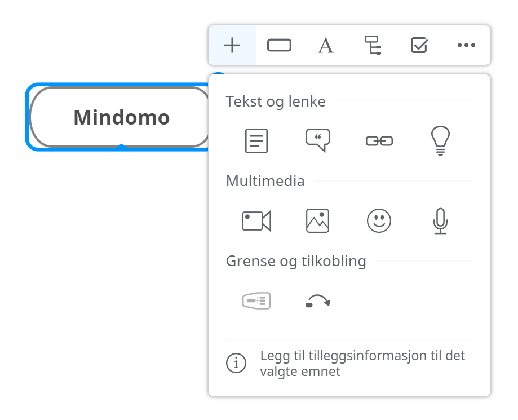This screenshot has height=420, width=518.
Task: Open the note icon under Tekst og lenke
Action: 256,140
